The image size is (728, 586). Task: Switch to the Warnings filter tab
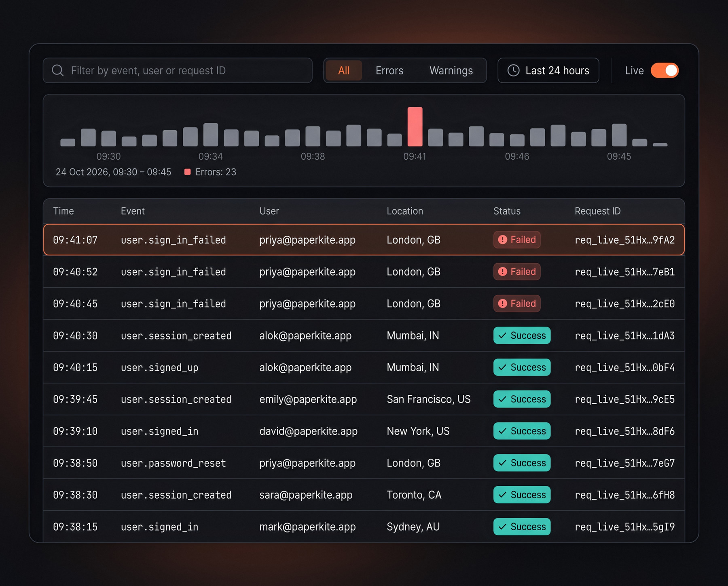point(451,70)
